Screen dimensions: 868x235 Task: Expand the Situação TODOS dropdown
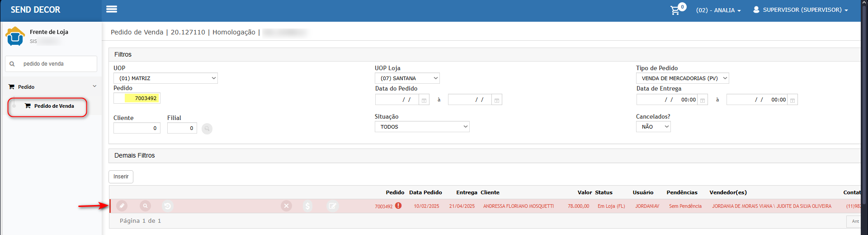[422, 127]
